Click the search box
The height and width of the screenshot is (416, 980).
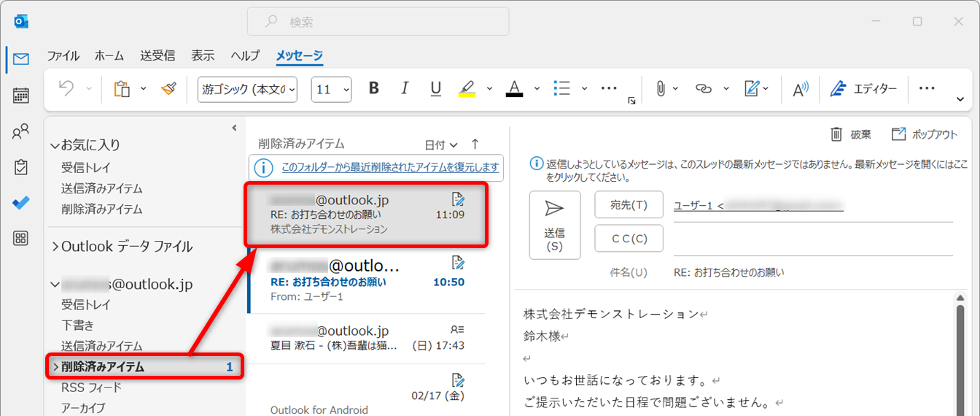(378, 22)
